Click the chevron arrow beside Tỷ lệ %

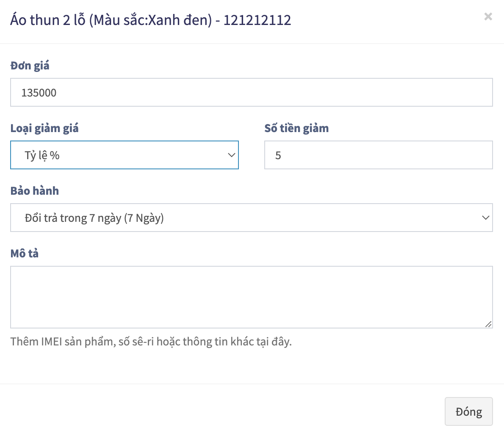point(231,155)
